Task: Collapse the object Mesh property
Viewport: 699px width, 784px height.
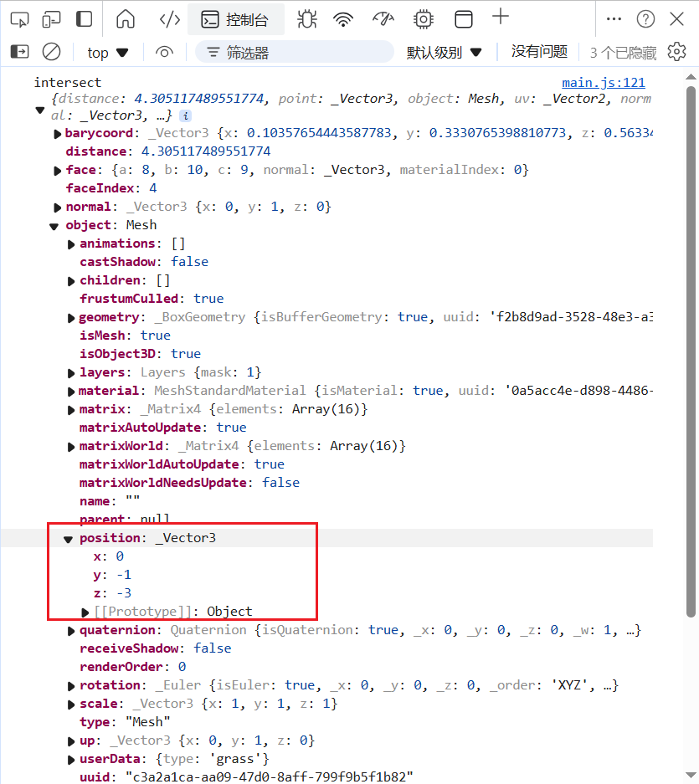Action: click(54, 227)
